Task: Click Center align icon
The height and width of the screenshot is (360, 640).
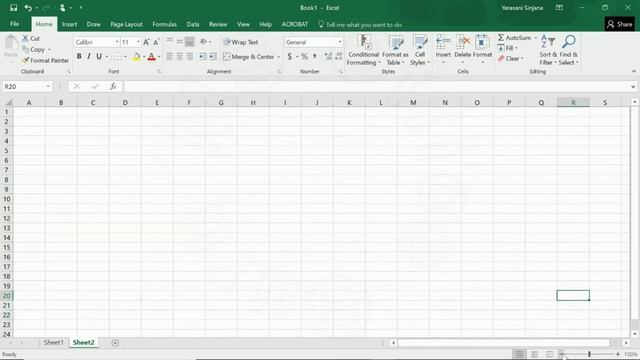Action: click(x=180, y=57)
